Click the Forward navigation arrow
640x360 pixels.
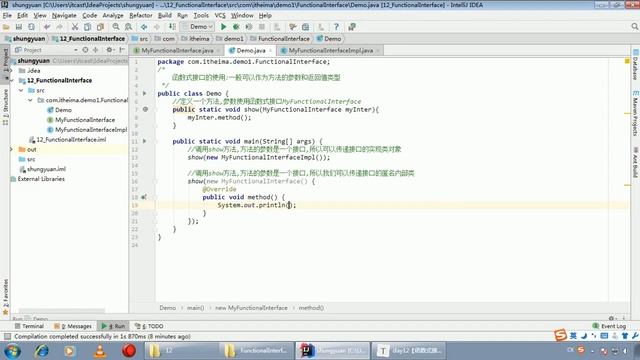pos(157,27)
